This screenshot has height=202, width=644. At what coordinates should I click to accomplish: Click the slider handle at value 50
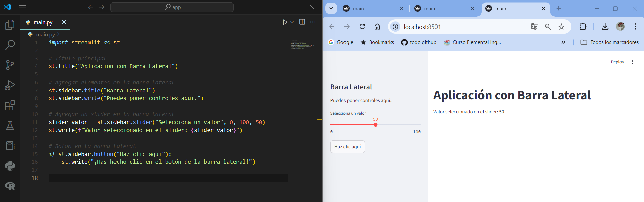pyautogui.click(x=375, y=125)
